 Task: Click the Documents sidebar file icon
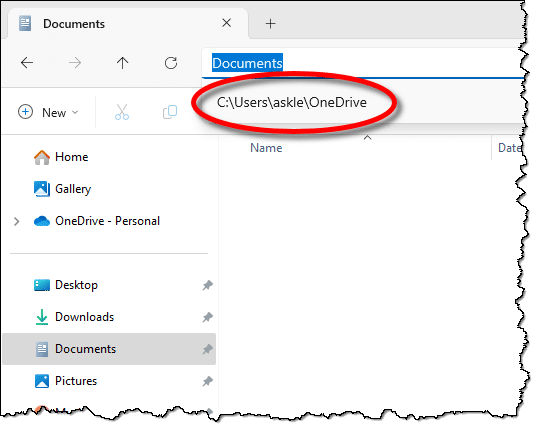pos(42,349)
